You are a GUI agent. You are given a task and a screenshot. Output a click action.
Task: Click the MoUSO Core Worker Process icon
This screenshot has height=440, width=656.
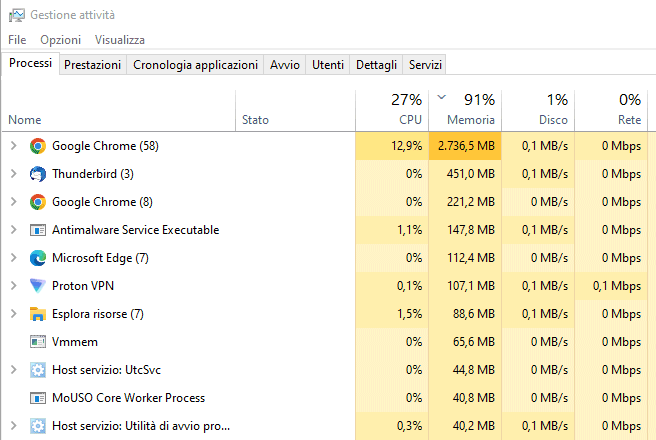point(38,398)
